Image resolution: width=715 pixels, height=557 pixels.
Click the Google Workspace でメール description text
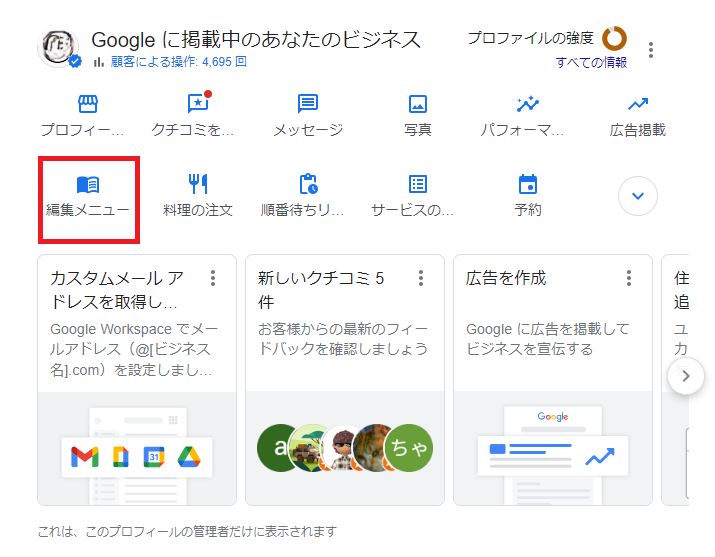pyautogui.click(x=134, y=350)
